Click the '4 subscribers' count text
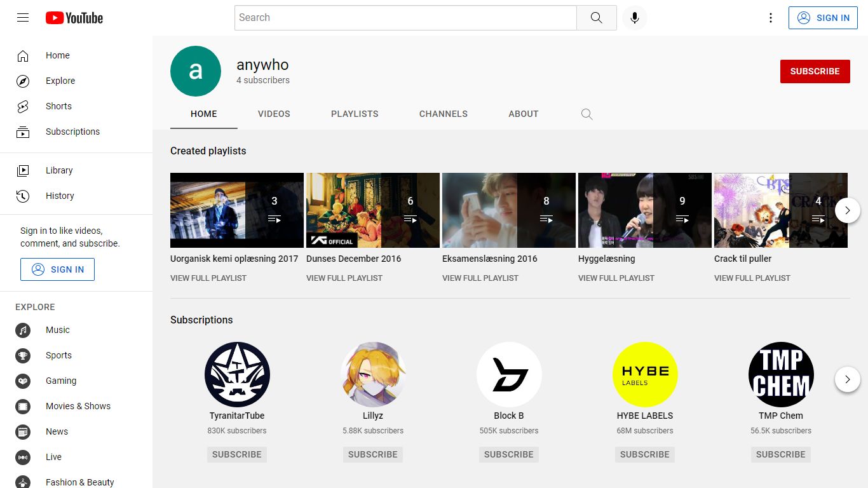 [263, 81]
